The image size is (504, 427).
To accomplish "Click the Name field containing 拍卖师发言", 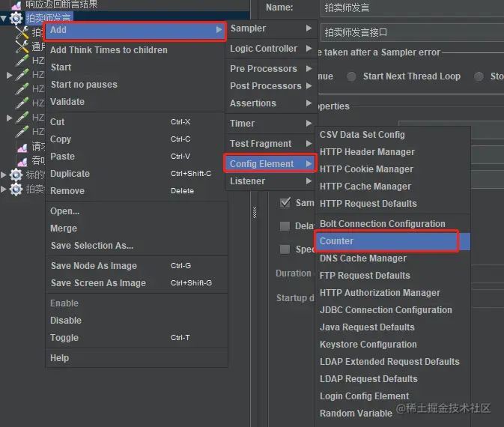I will (x=412, y=7).
